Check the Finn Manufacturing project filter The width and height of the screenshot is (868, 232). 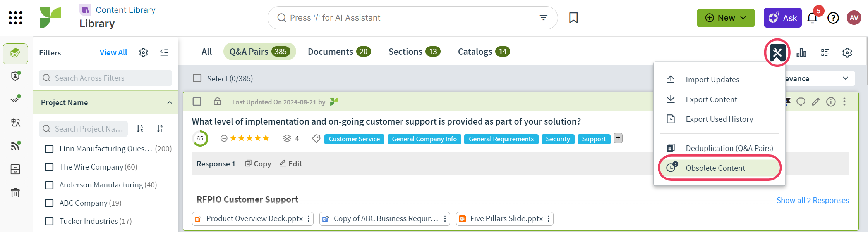pos(50,149)
